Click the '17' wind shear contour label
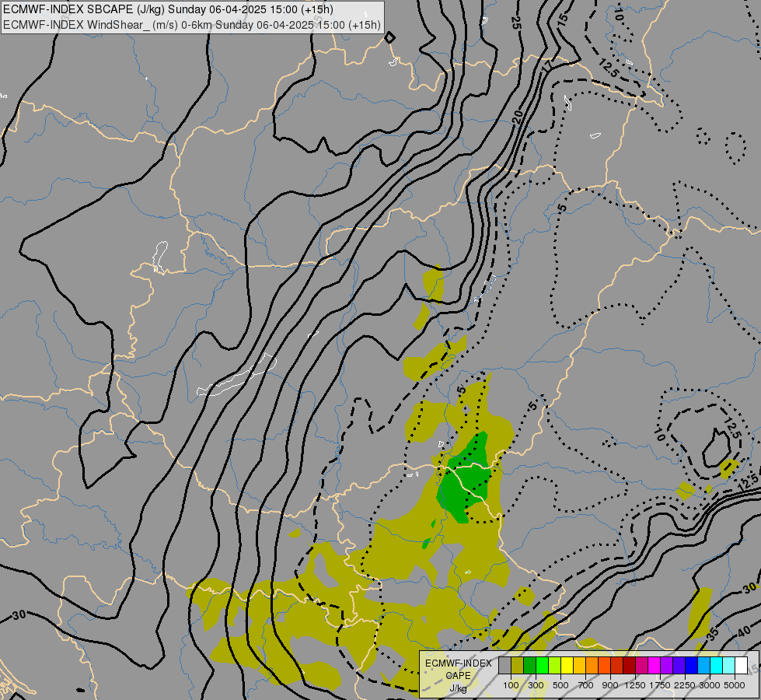Screen dimensions: 761x700 (x=547, y=65)
